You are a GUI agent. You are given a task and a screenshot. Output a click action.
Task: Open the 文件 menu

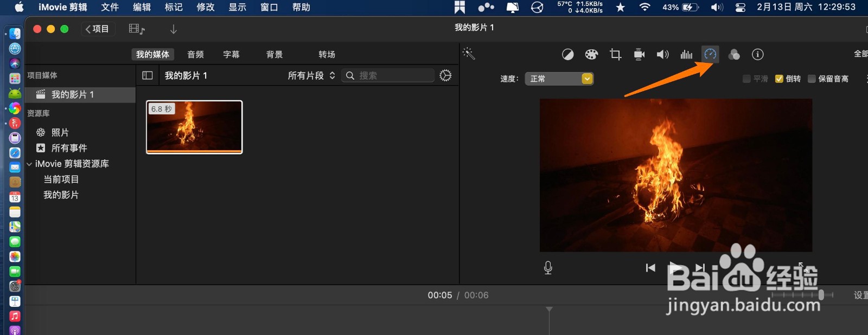(x=110, y=7)
